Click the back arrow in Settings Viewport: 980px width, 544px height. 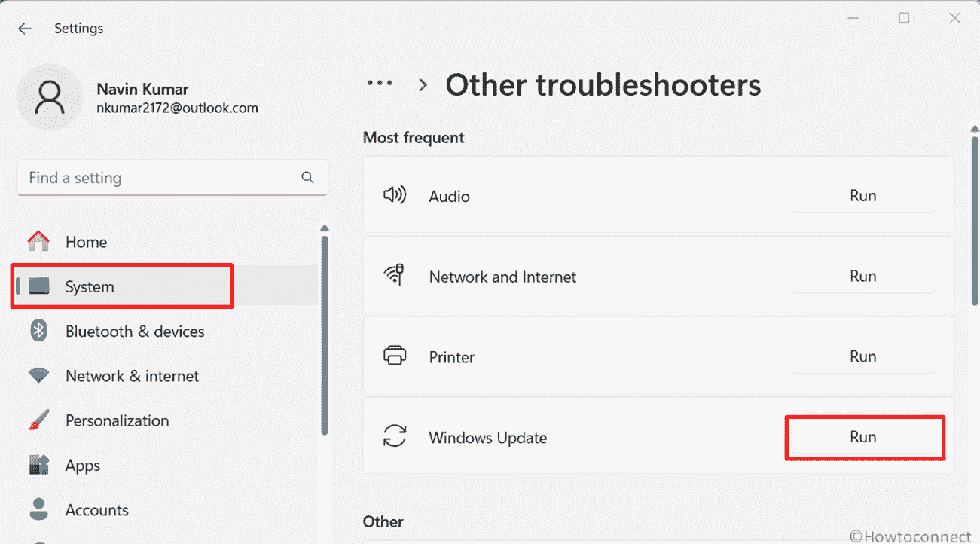click(x=25, y=29)
